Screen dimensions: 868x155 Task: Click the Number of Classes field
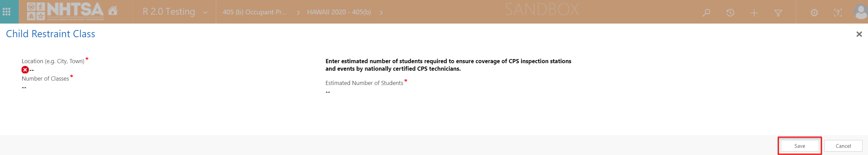point(24,87)
